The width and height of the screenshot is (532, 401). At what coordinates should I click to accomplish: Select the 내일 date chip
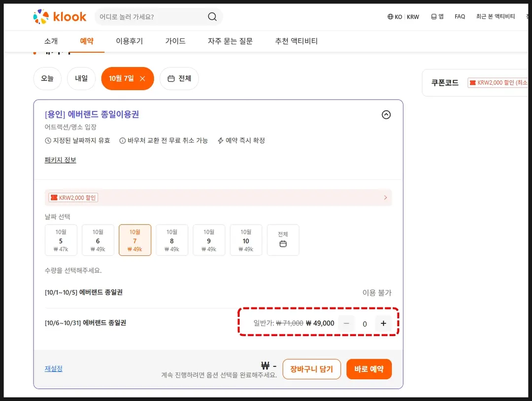click(x=81, y=79)
